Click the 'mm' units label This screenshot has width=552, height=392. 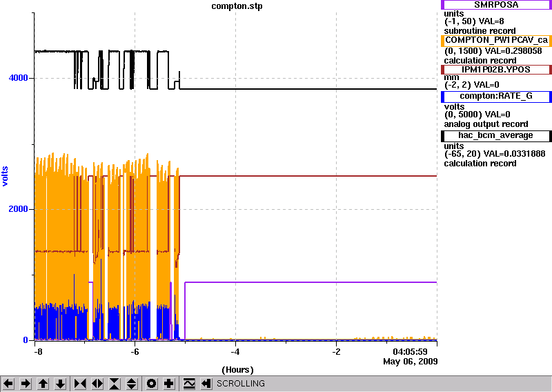[x=452, y=77]
